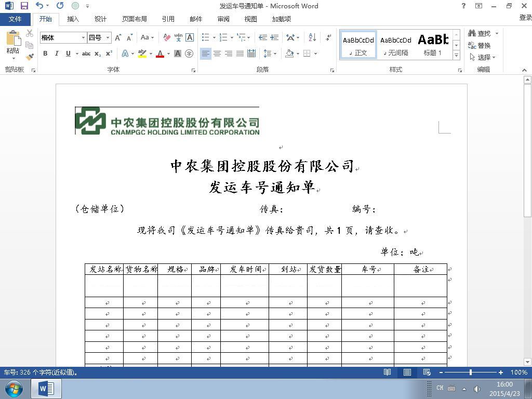Cut selection with scissors icon

(30, 33)
